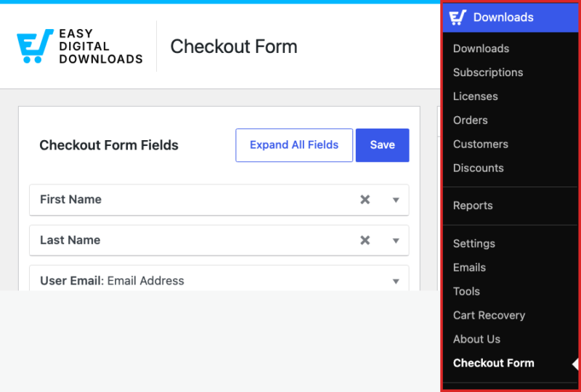Click the Expand All Fields button
Viewport: 581px width, 392px height.
[x=294, y=145]
